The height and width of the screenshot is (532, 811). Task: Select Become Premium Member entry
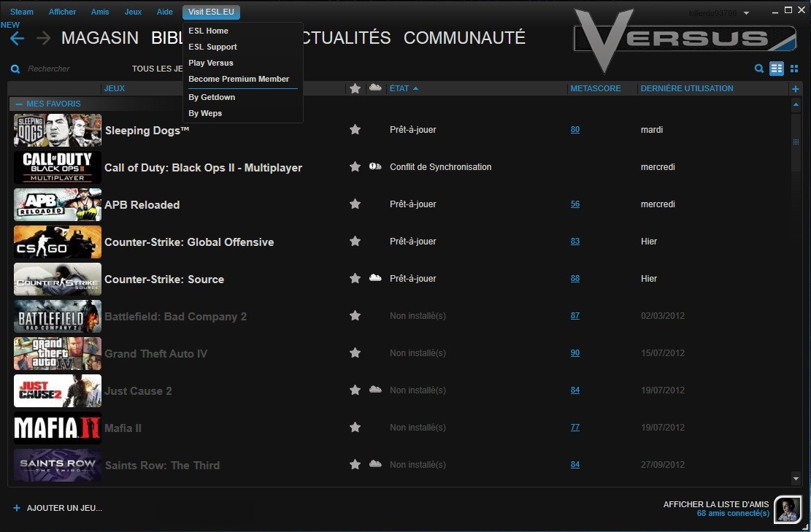pyautogui.click(x=239, y=79)
